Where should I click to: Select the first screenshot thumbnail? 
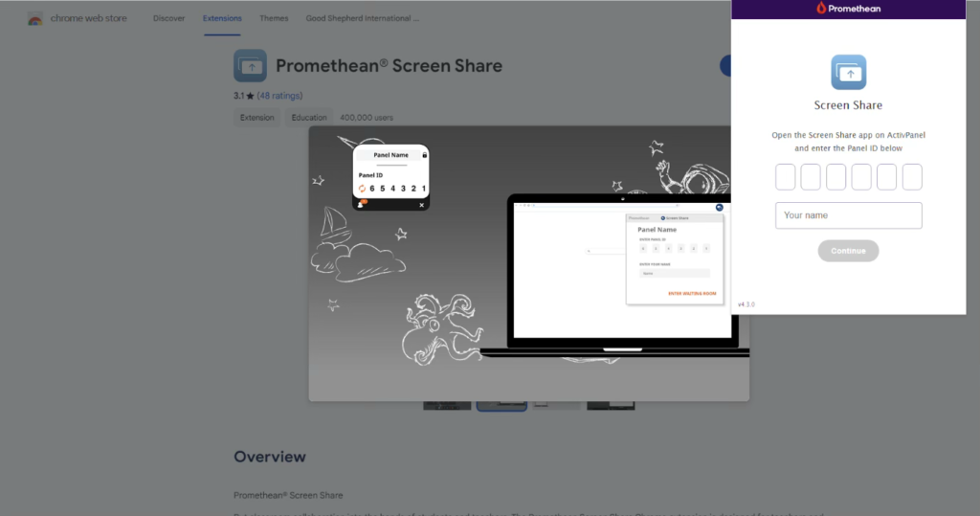[x=447, y=406]
